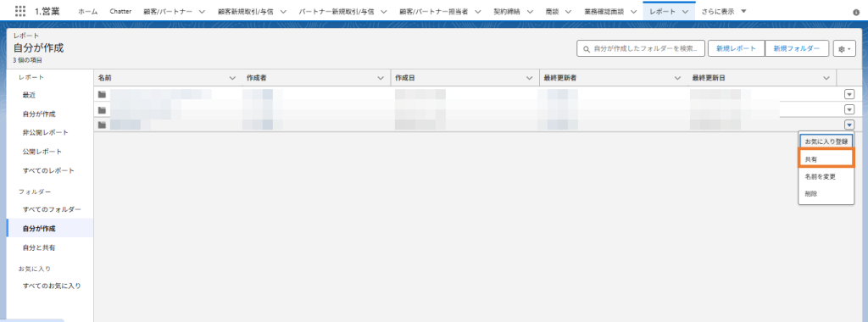Click the first row folder icon

point(102,95)
